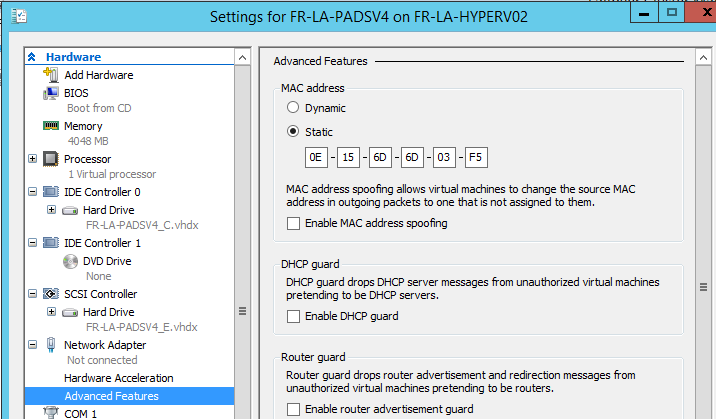Select the Advanced Features item
This screenshot has height=419, width=716.
[x=111, y=395]
